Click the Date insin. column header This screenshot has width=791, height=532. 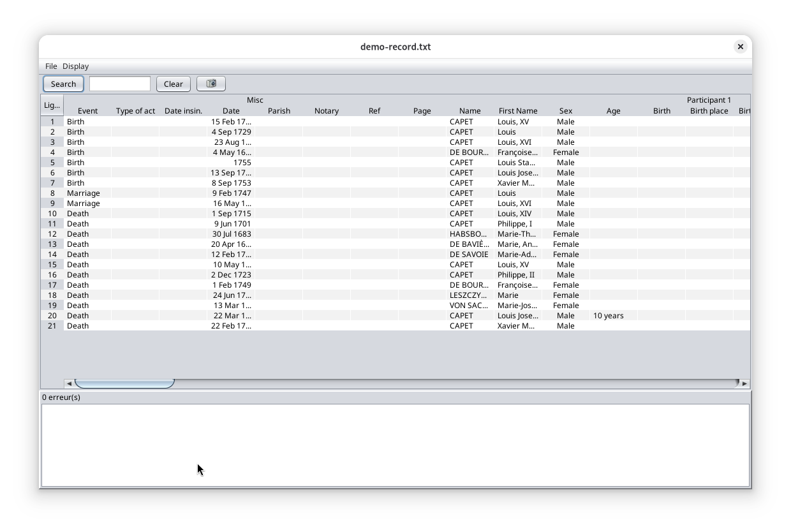(x=183, y=111)
